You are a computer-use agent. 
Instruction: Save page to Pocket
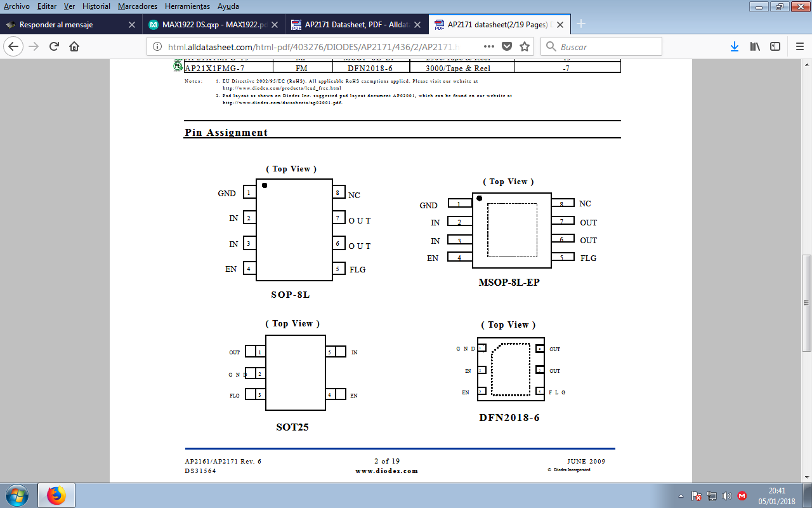(507, 46)
